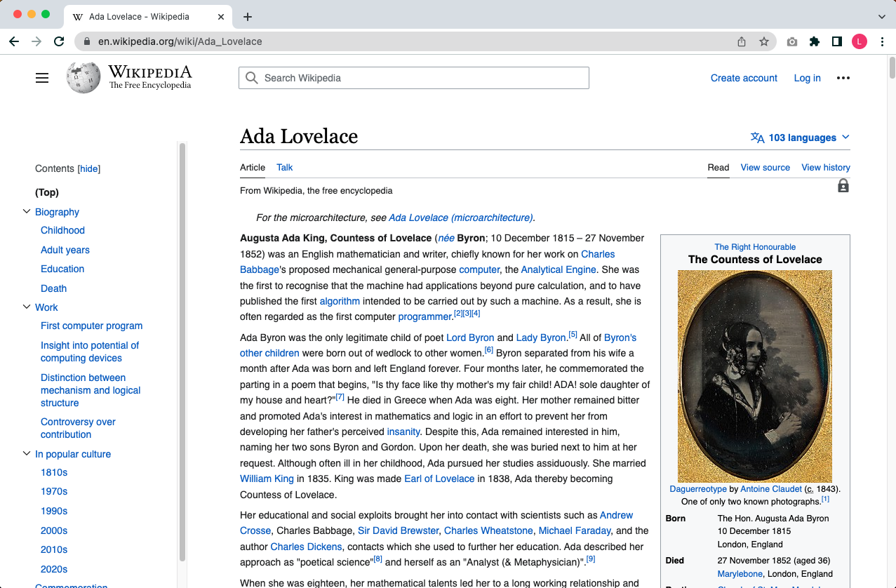
Task: Open the browser extensions puzzle icon
Action: (x=814, y=41)
